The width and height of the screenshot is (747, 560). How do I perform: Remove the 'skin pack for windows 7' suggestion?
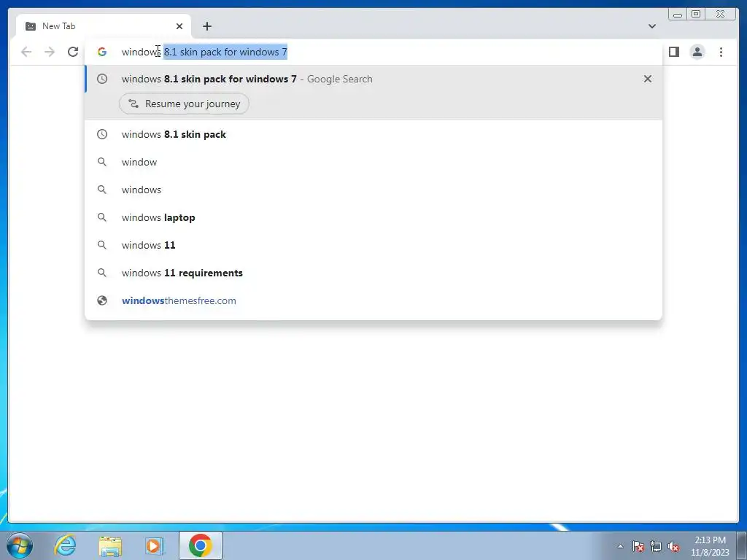648,79
